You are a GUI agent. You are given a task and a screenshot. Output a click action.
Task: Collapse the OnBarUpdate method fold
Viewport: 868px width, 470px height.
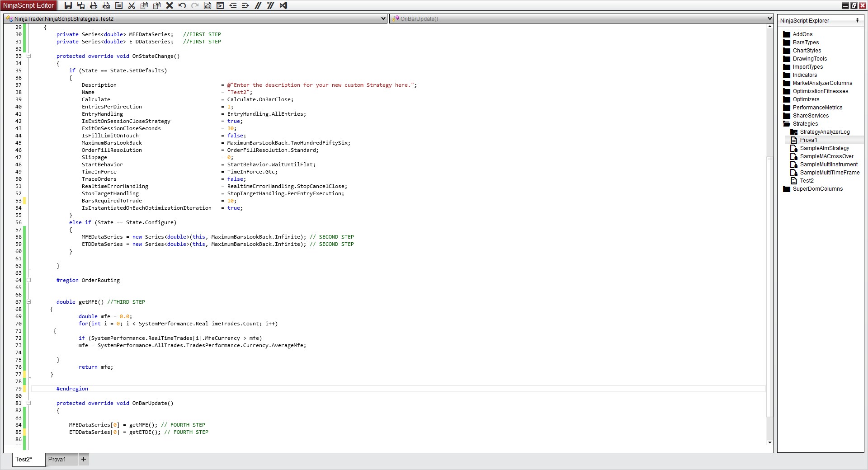click(28, 403)
